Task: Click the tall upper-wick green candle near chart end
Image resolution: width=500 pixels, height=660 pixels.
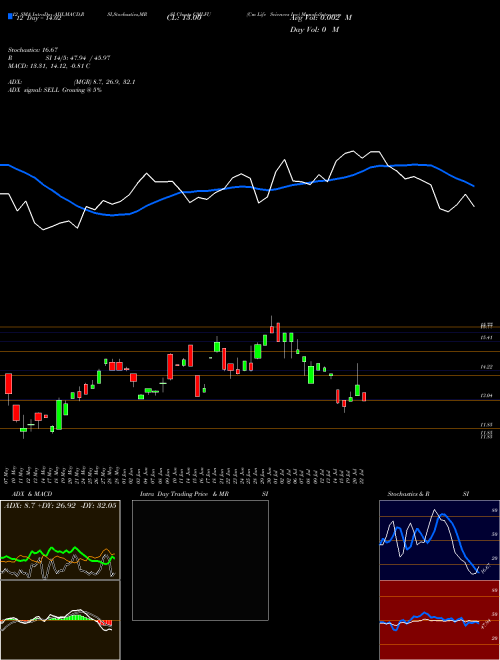Action: [x=357, y=390]
